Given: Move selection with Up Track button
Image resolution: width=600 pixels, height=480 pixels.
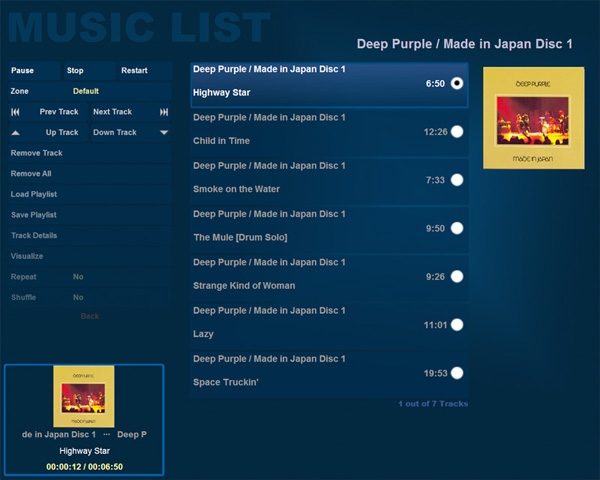Looking at the screenshot, I should [x=49, y=132].
